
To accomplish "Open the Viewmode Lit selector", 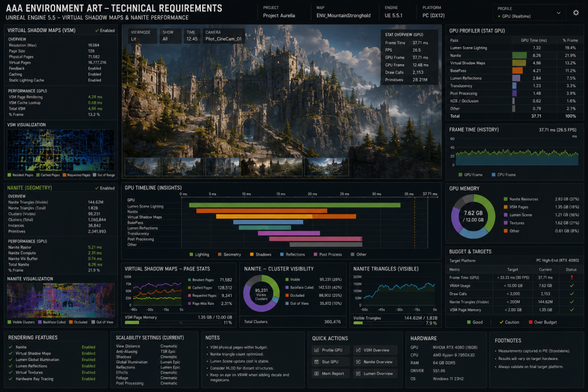I will [x=142, y=36].
